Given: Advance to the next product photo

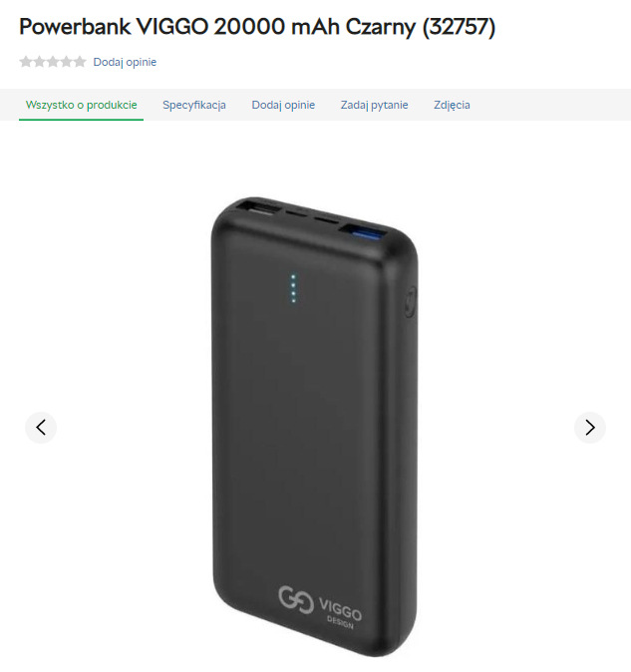Looking at the screenshot, I should (x=590, y=428).
